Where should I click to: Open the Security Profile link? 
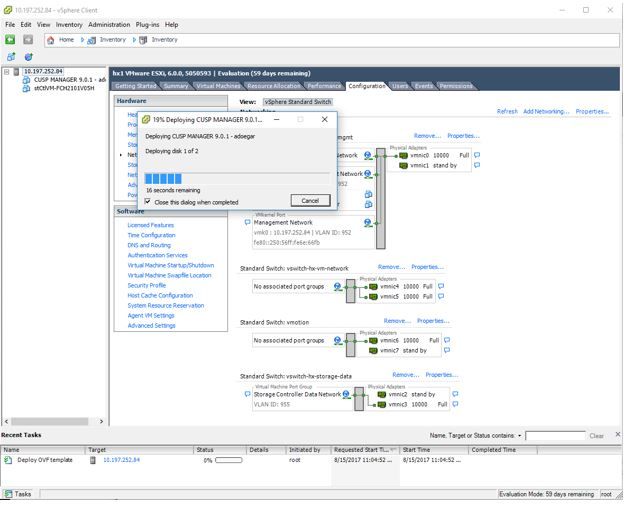tap(146, 285)
